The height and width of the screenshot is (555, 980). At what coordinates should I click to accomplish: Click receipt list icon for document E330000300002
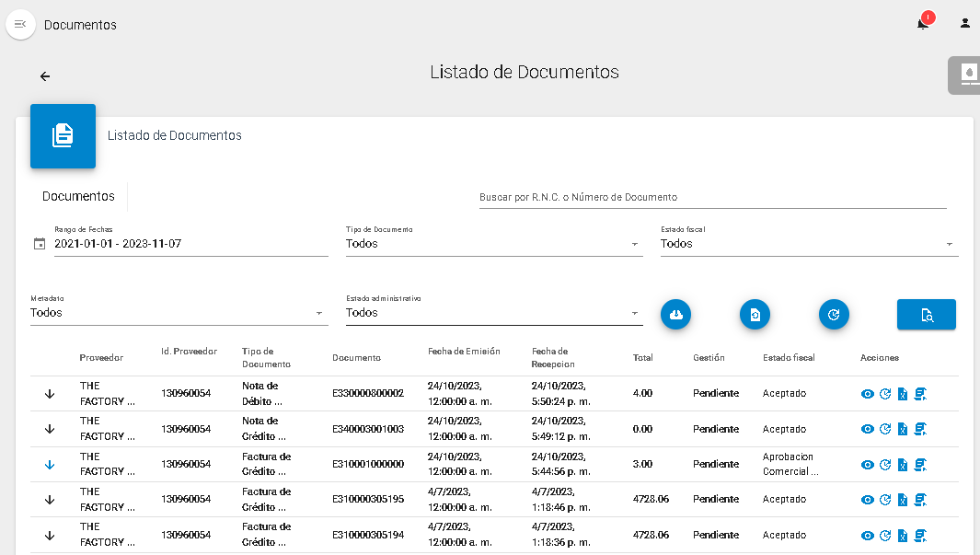(x=920, y=394)
